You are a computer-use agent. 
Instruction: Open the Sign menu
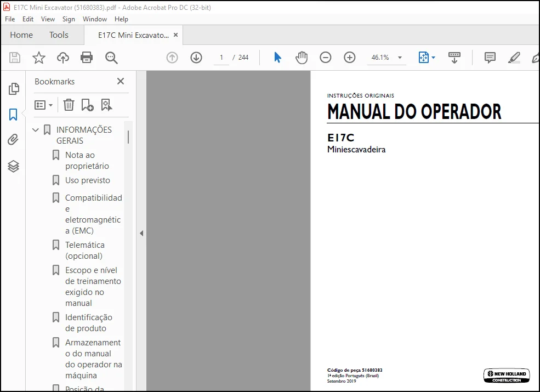pyautogui.click(x=69, y=19)
